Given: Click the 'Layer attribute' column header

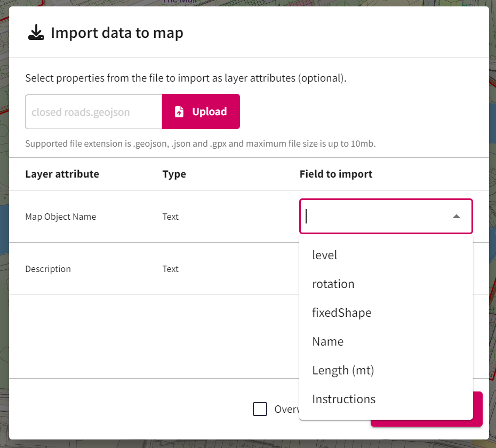Looking at the screenshot, I should (x=62, y=174).
